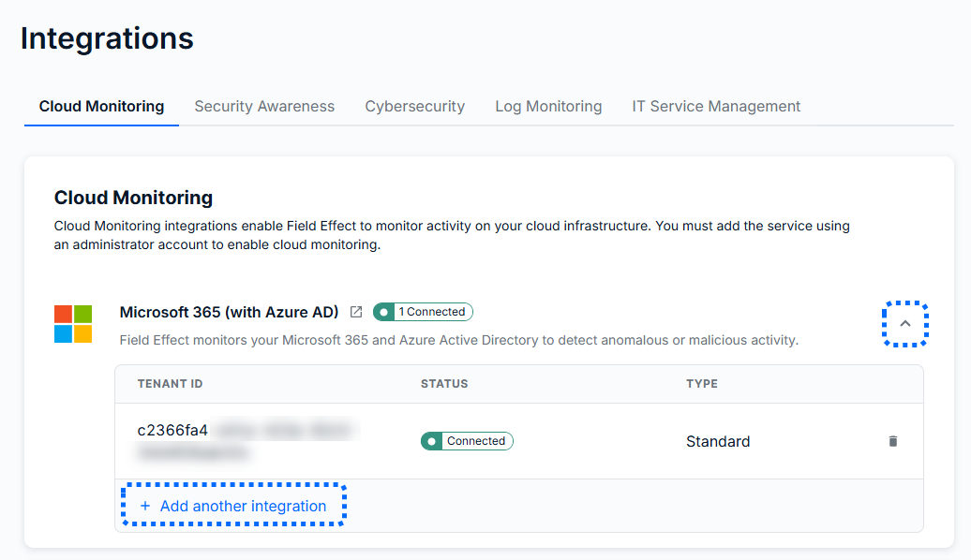This screenshot has height=560, width=971.
Task: Click the Cloud Monitoring section heading
Action: click(x=133, y=198)
